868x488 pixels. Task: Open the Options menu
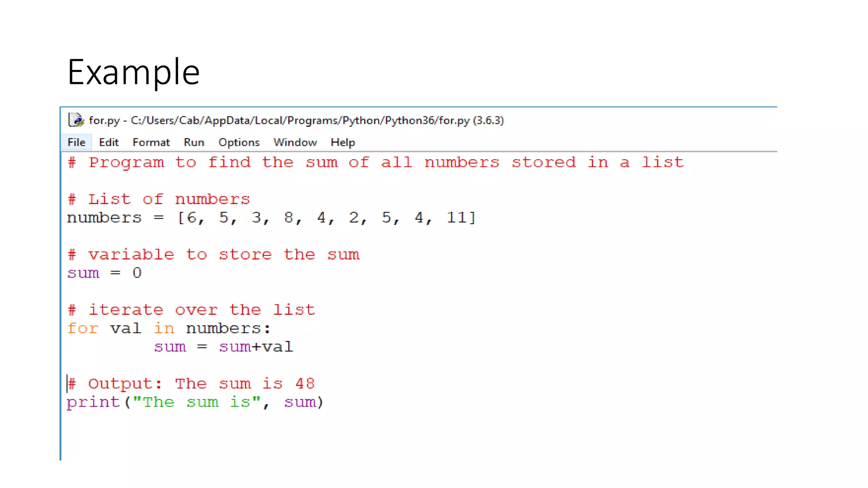239,142
